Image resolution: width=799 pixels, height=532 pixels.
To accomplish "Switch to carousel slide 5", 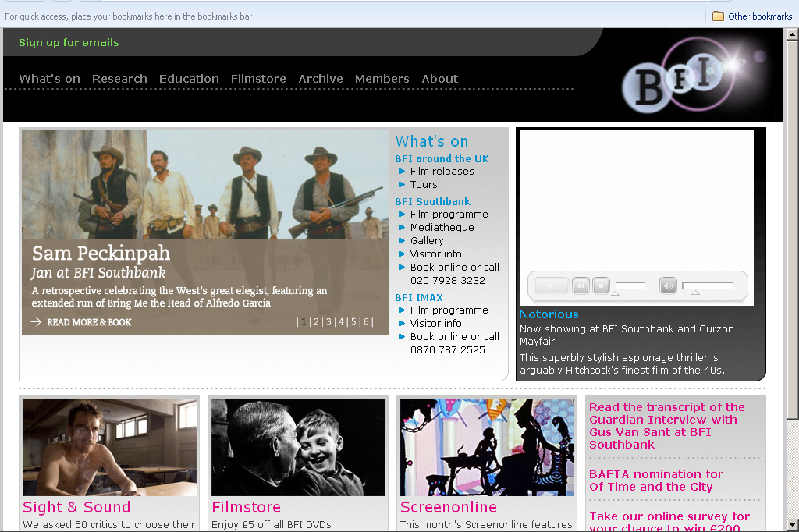I will point(353,322).
